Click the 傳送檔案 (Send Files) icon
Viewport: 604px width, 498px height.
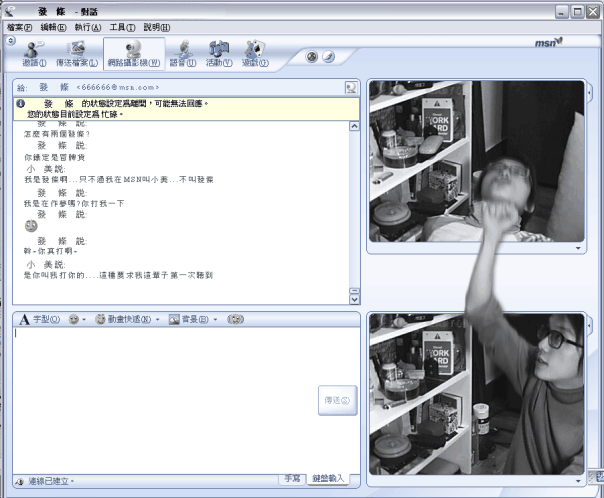pos(77,53)
